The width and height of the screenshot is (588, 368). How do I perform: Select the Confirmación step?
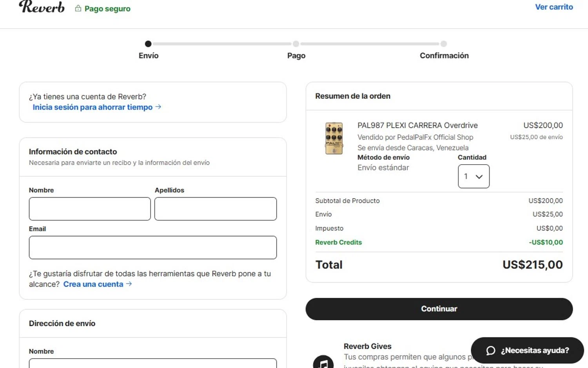pos(443,44)
